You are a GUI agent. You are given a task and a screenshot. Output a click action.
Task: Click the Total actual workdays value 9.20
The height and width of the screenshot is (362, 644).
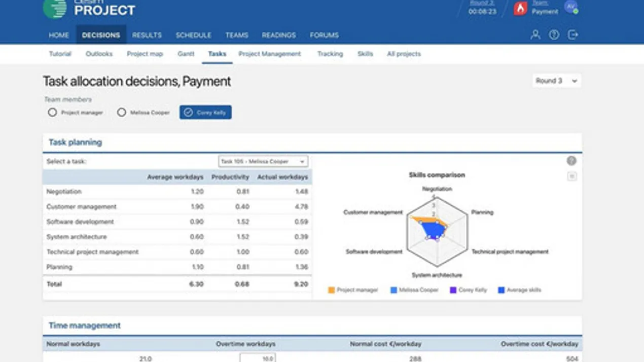point(301,284)
